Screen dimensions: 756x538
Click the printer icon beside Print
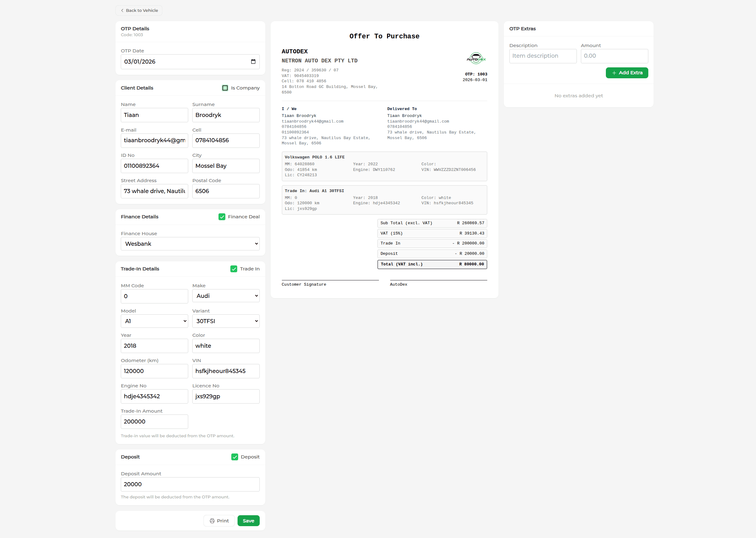[x=212, y=521]
